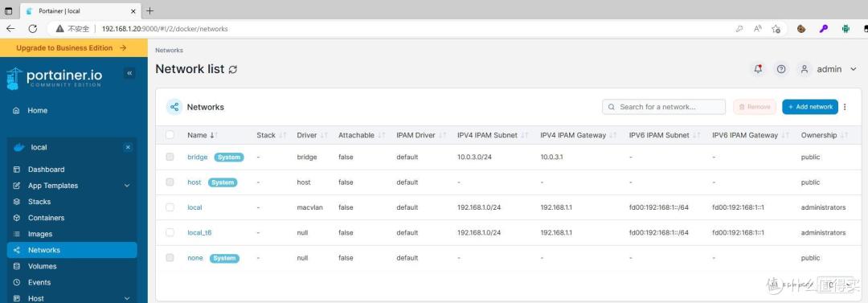Refresh the Network list with reload icon
Image resolution: width=868 pixels, height=303 pixels.
[233, 69]
